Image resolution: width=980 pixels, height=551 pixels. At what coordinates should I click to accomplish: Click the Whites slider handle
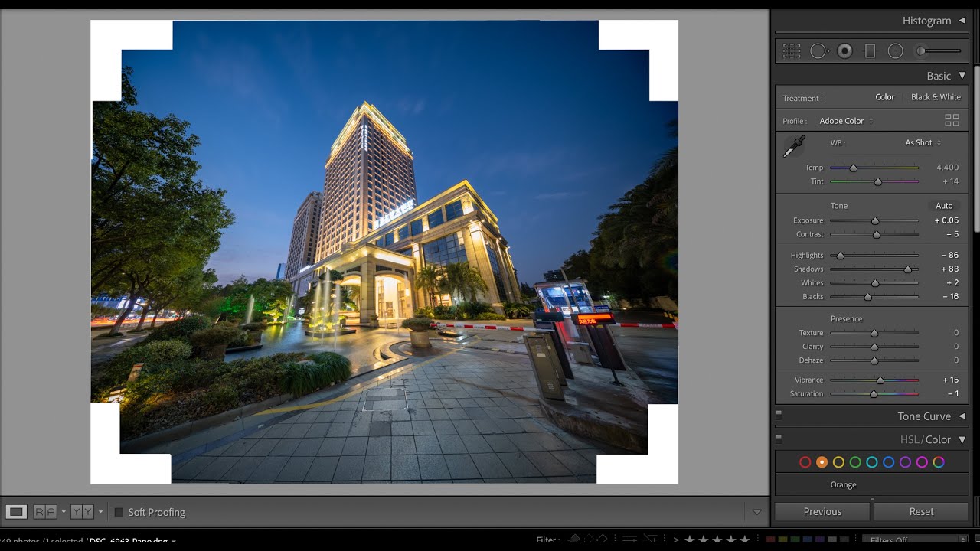pyautogui.click(x=875, y=283)
